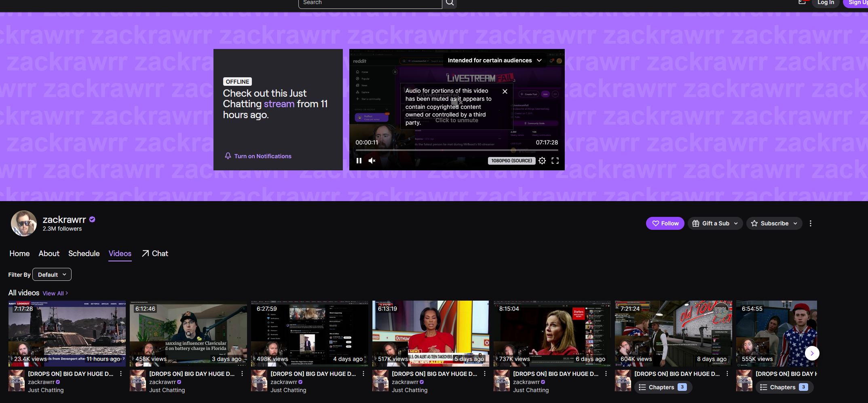This screenshot has width=868, height=403.
Task: Pop out the Chat tab
Action: [155, 253]
